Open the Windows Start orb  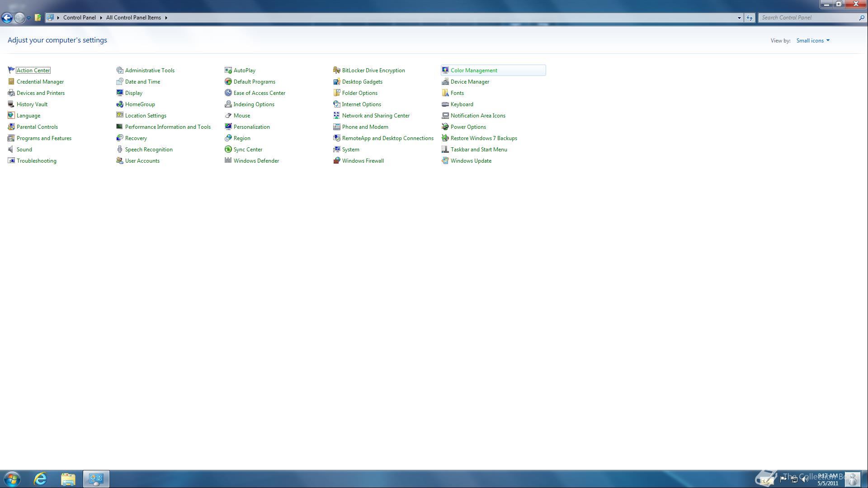pyautogui.click(x=12, y=479)
